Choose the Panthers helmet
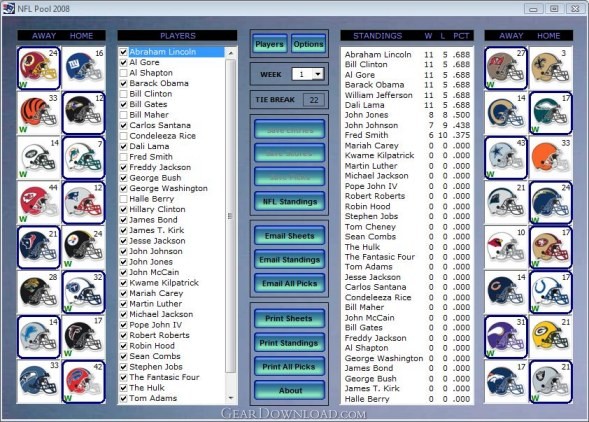The image size is (589, 422). click(506, 203)
